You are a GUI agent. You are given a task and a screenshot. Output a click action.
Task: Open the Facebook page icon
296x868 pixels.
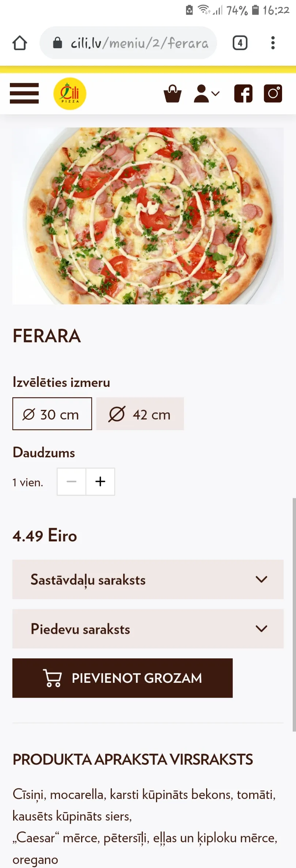point(243,94)
